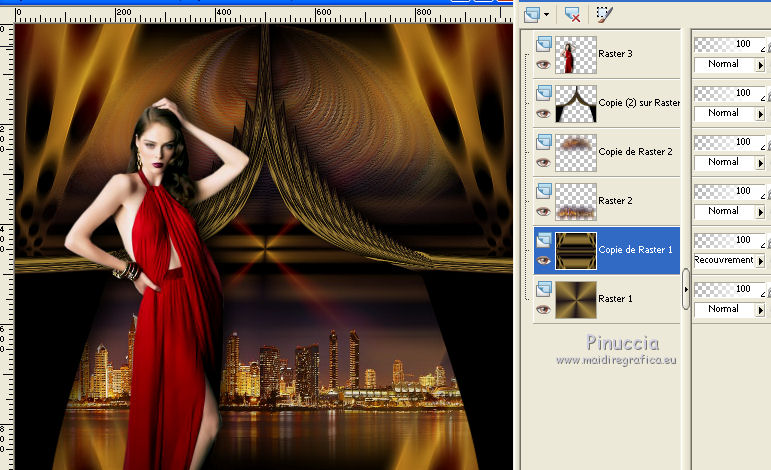Click the layer type icon for Copie de Raster 2

pyautogui.click(x=543, y=142)
